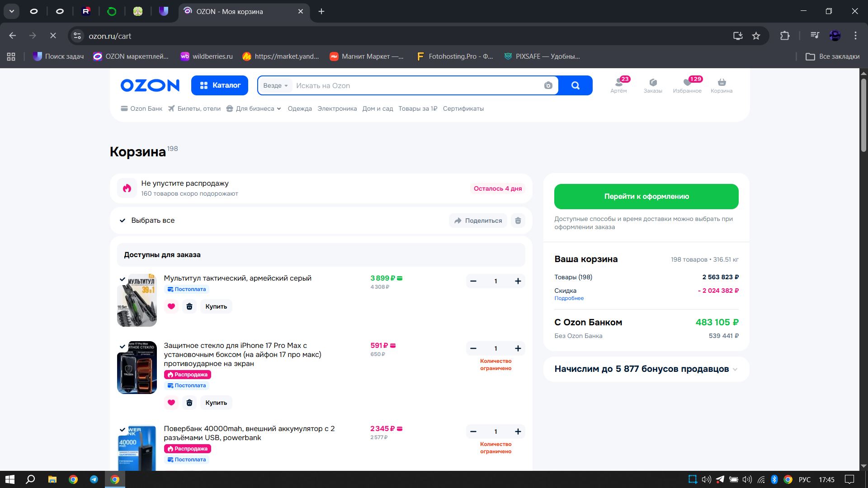The image size is (868, 488).
Task: Increase the Мультитул quantity with plus
Action: coord(518,281)
